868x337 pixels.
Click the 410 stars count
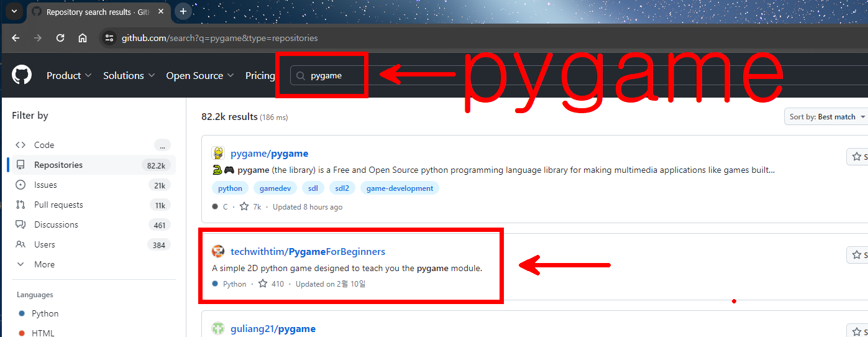tap(271, 284)
